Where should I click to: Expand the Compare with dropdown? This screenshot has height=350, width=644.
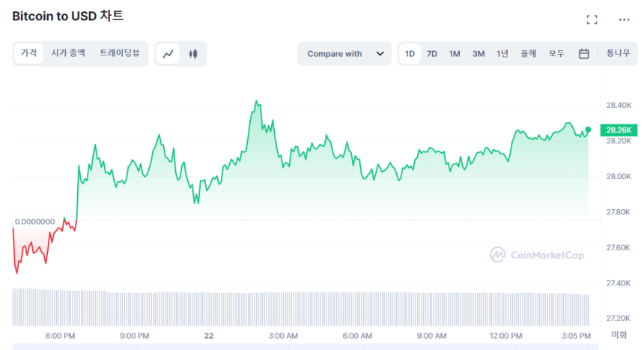pyautogui.click(x=344, y=54)
